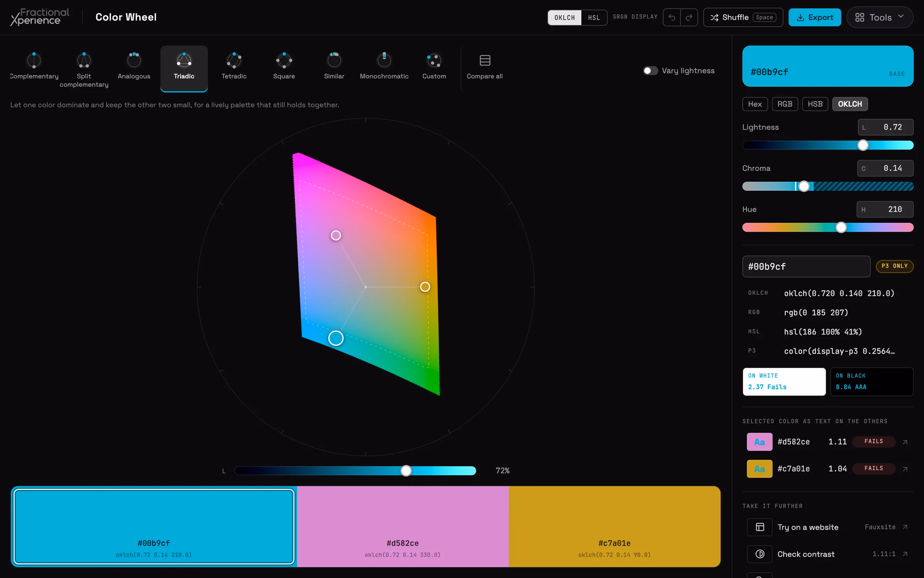This screenshot has width=924, height=578.
Task: Click the Hue value field showing 210
Action: point(885,209)
